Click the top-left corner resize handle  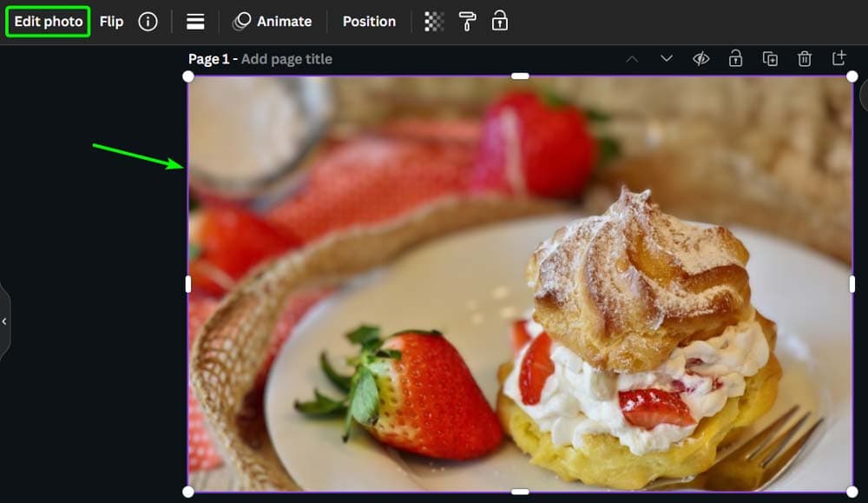tap(188, 76)
